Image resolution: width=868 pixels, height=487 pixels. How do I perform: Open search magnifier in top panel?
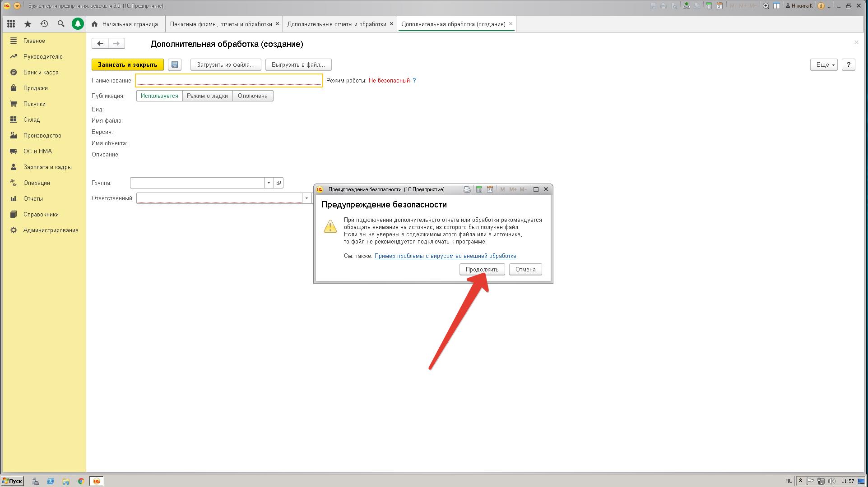(x=61, y=24)
